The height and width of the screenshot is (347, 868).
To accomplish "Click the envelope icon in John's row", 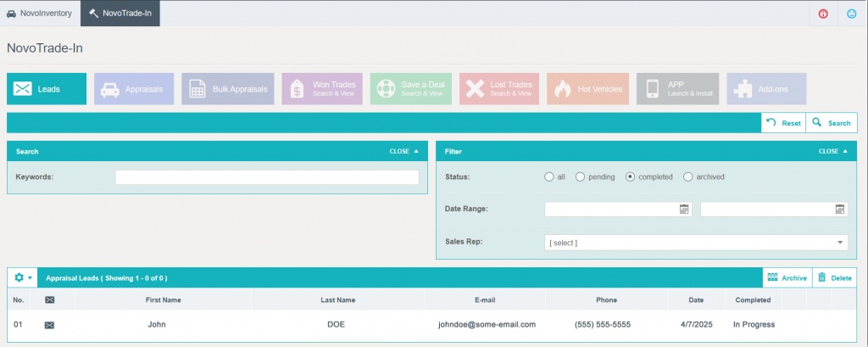I will click(49, 325).
